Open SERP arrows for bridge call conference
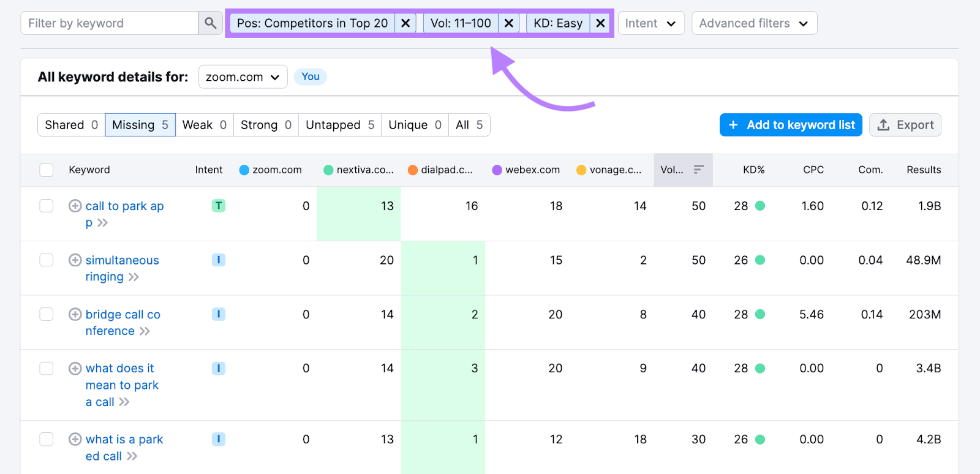This screenshot has width=980, height=474. pyautogui.click(x=145, y=331)
